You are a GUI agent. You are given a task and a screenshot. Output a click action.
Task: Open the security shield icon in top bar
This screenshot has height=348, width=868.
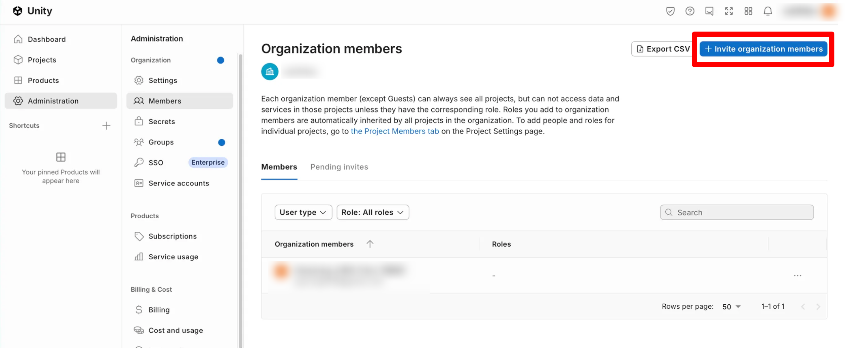pos(670,11)
